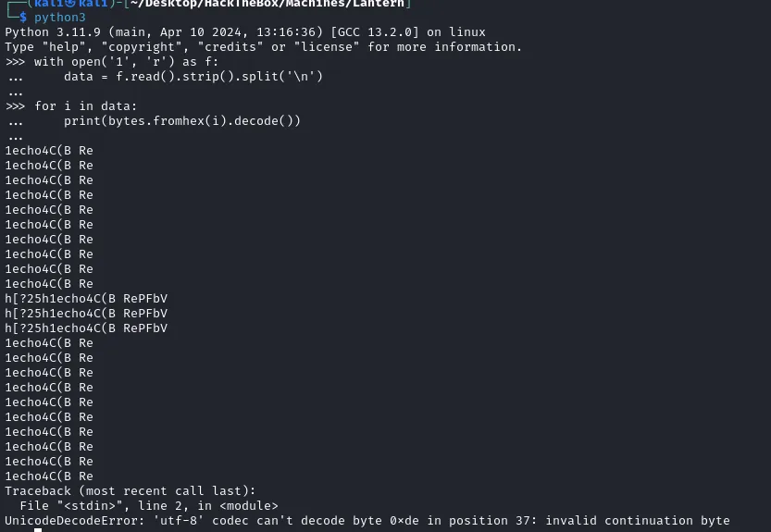Image resolution: width=771 pixels, height=532 pixels.
Task: Click the GCC 13.2.0 compiler text
Action: coord(375,32)
